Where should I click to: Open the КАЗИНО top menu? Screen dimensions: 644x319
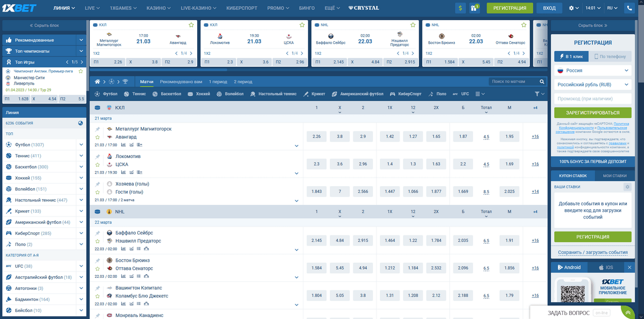click(x=158, y=8)
